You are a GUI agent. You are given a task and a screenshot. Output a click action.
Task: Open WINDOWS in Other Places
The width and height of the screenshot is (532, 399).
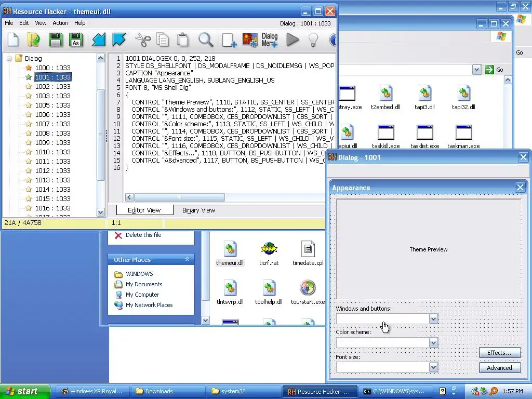139,274
